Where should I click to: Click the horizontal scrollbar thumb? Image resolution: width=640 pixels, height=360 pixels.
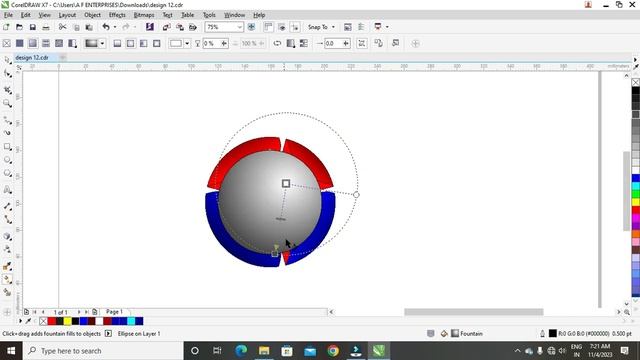[x=473, y=312]
